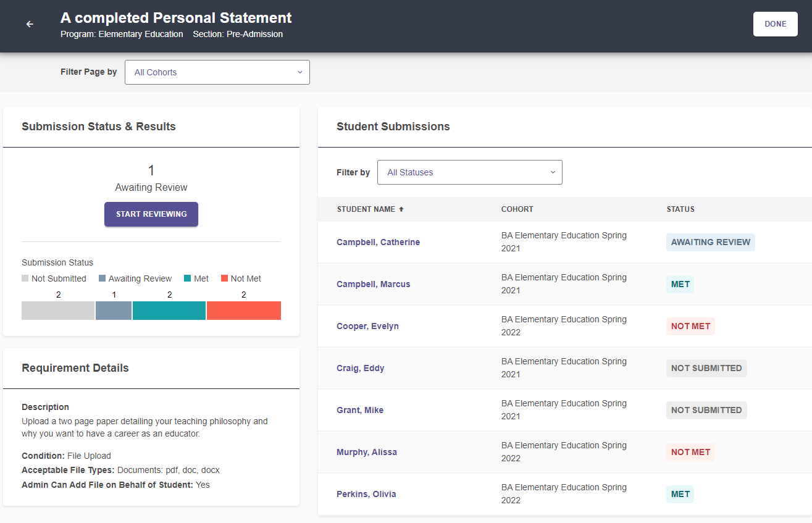Open Campbell, Marcus's submission
This screenshot has width=812, height=523.
tap(374, 284)
